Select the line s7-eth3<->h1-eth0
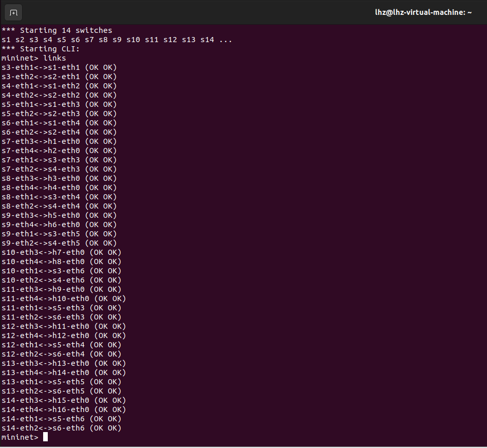Image resolution: width=487 pixels, height=448 pixels. click(59, 141)
